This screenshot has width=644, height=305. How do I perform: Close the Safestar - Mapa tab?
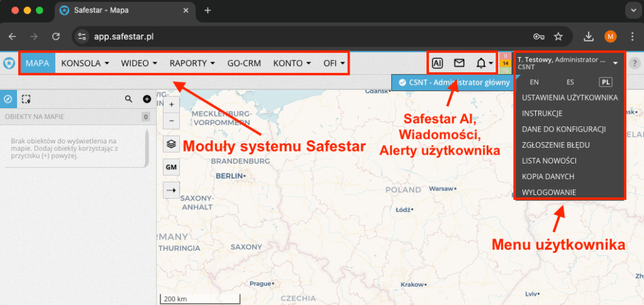pyautogui.click(x=186, y=10)
